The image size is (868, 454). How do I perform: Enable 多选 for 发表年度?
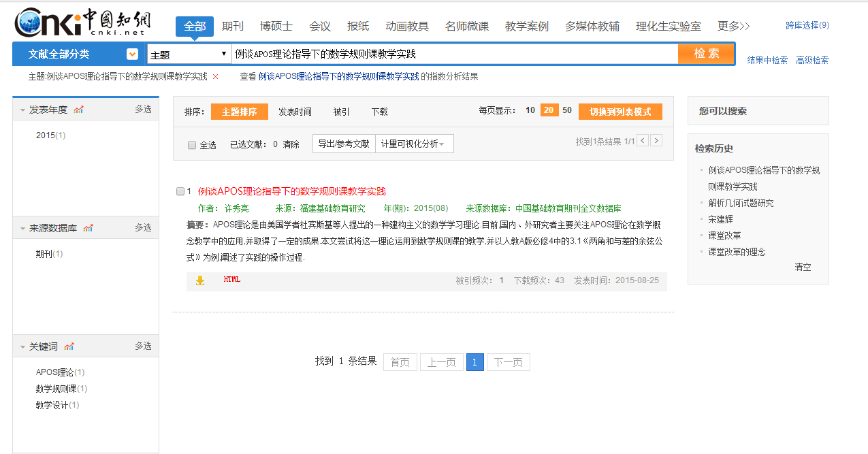(143, 109)
